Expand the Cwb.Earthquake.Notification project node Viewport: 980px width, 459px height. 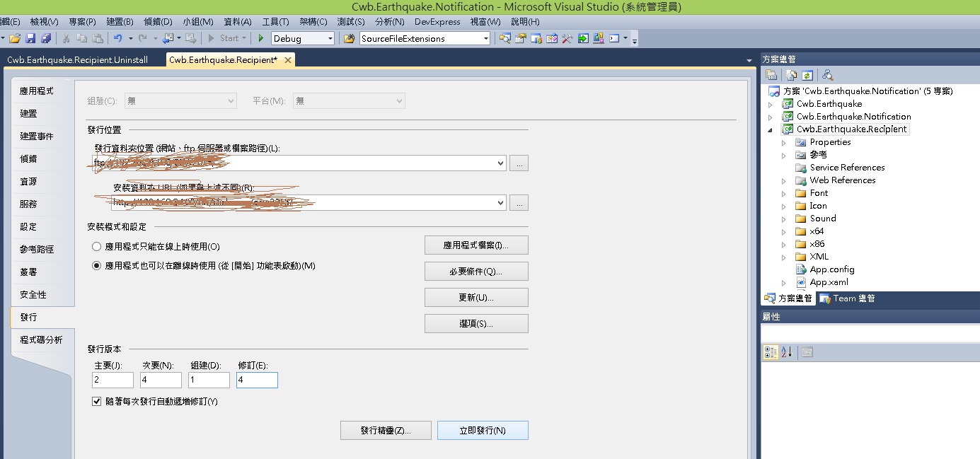tap(771, 117)
